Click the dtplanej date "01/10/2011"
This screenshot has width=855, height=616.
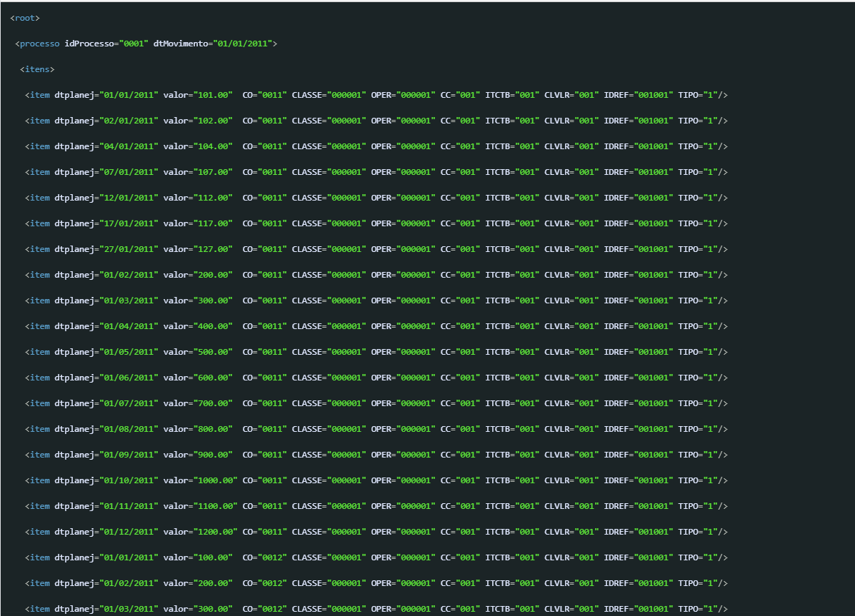tap(129, 480)
